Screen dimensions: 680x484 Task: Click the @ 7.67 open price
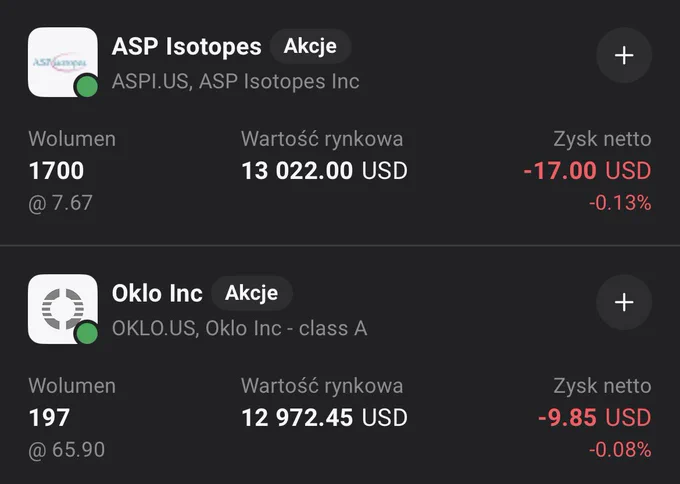click(x=60, y=203)
